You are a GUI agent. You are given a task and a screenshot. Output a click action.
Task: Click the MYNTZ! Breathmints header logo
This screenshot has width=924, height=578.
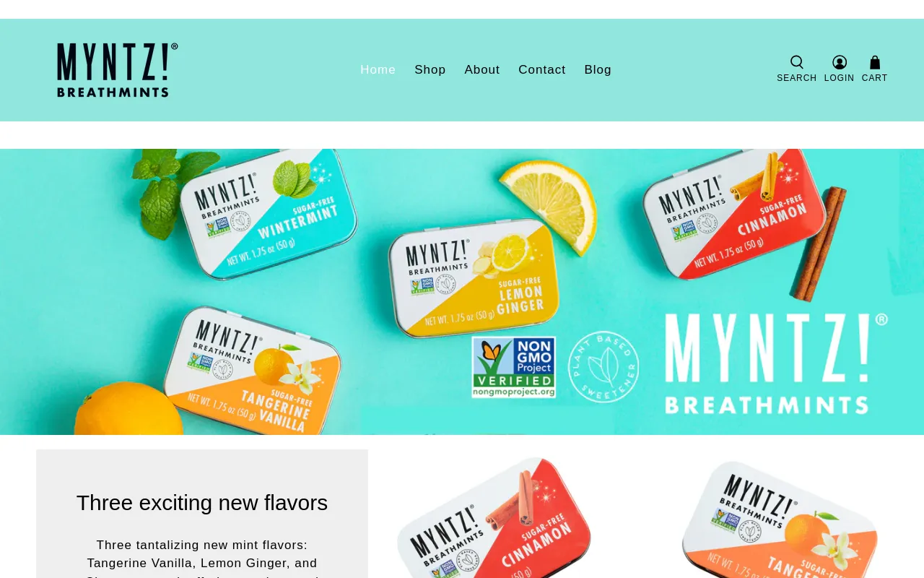pyautogui.click(x=118, y=70)
